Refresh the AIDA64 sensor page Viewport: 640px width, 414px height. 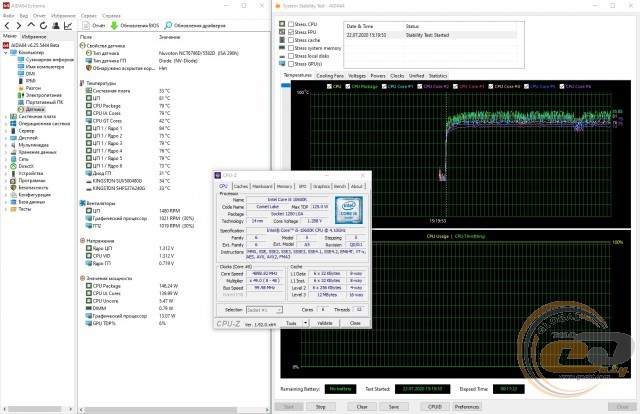(43, 26)
